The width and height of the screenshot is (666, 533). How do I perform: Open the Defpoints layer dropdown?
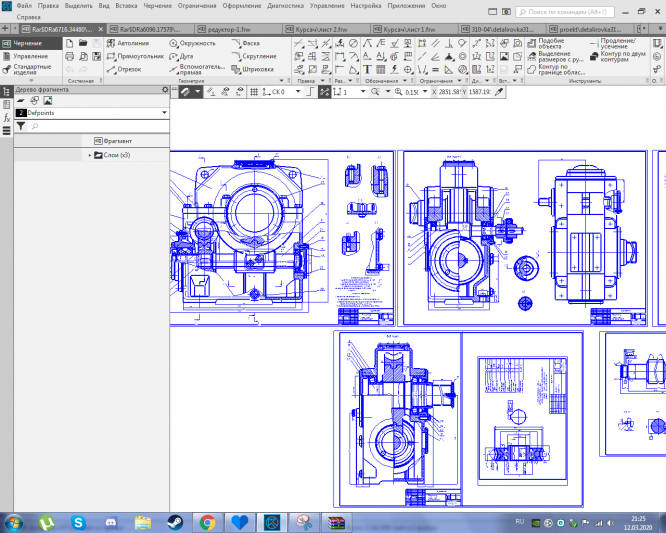point(163,114)
